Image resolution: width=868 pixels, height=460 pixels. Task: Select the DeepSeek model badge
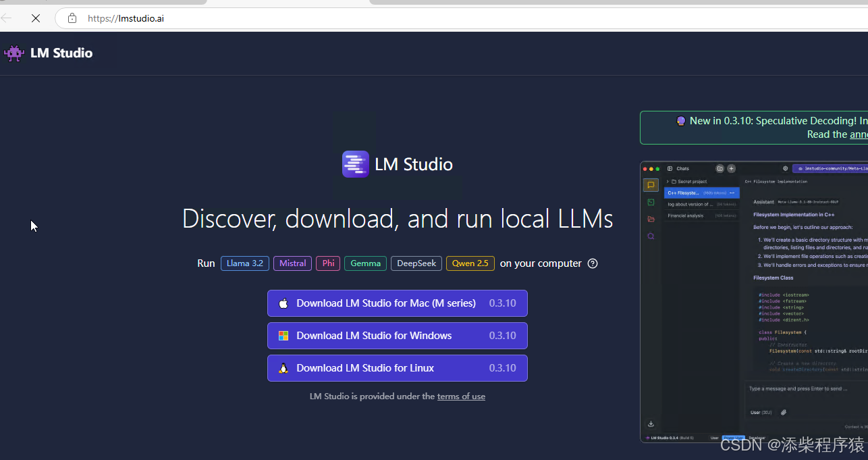(416, 263)
